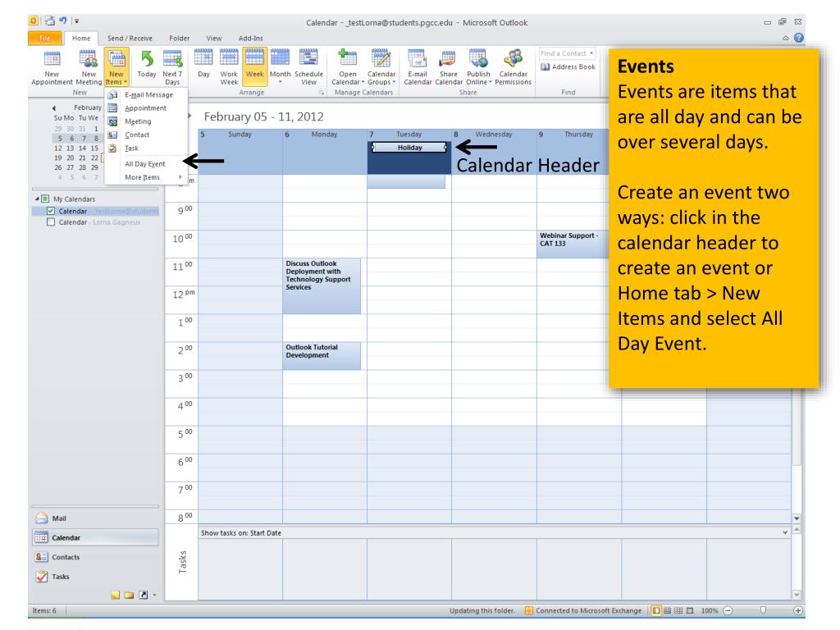Open Outlook Help question mark icon

(x=798, y=38)
